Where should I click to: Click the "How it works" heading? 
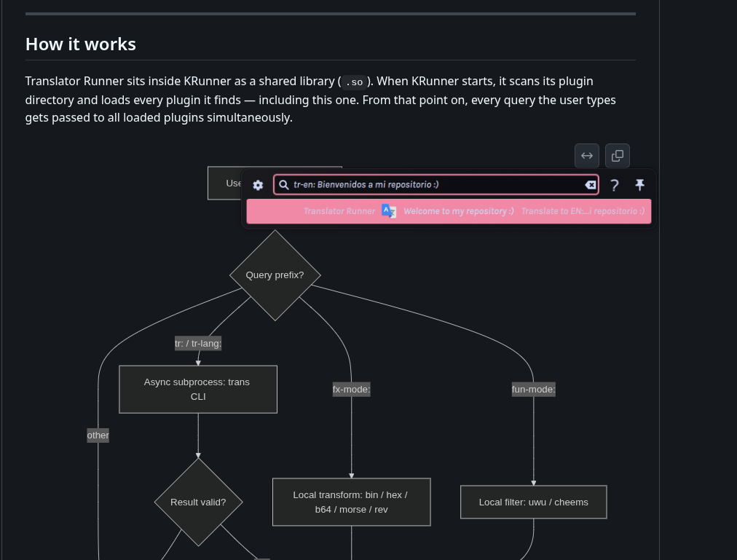click(80, 44)
